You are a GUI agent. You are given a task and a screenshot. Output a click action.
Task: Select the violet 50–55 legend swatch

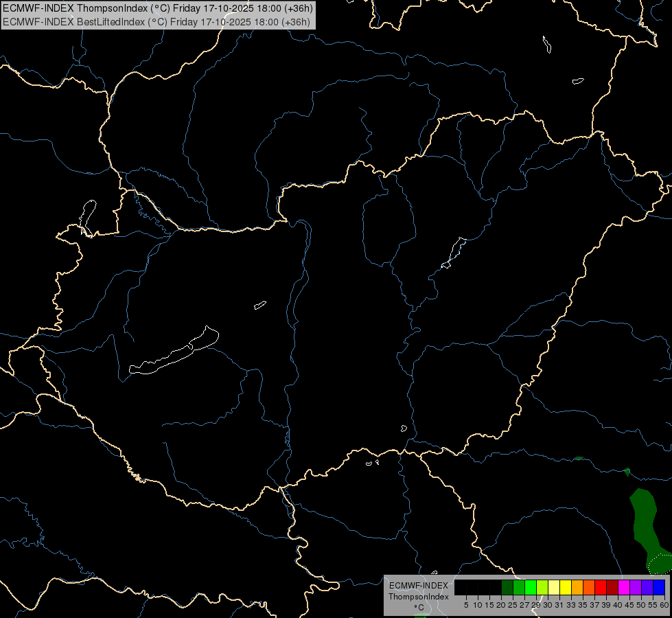[x=647, y=587]
